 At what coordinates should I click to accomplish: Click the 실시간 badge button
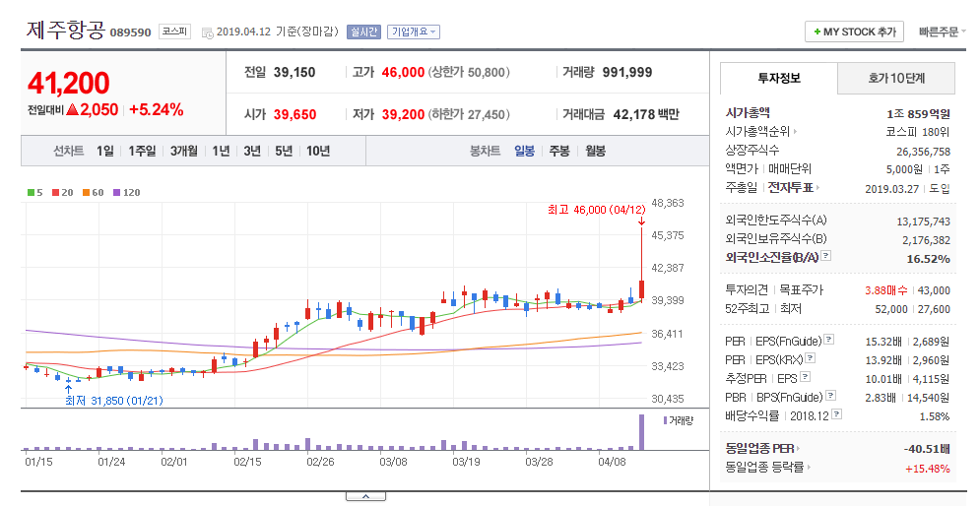click(363, 32)
